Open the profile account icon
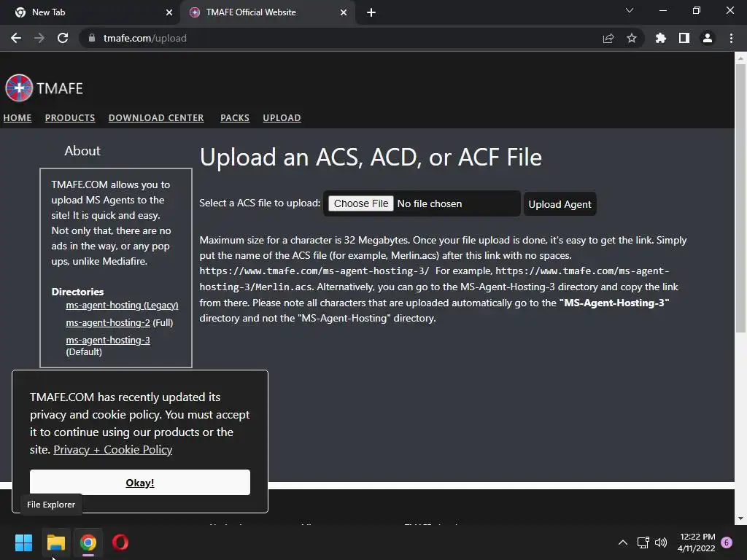The image size is (747, 560). [x=708, y=38]
